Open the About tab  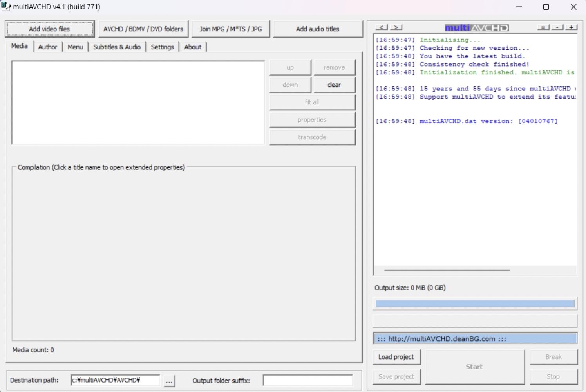(x=193, y=47)
